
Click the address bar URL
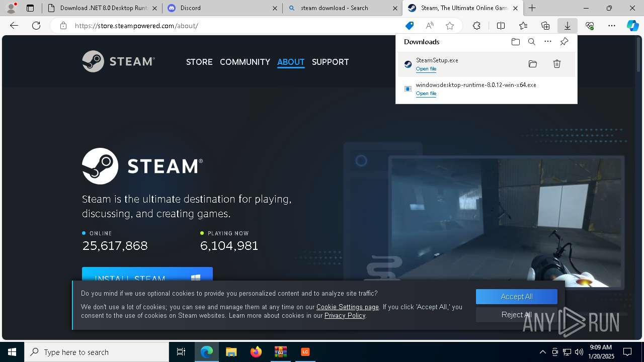tap(136, 26)
